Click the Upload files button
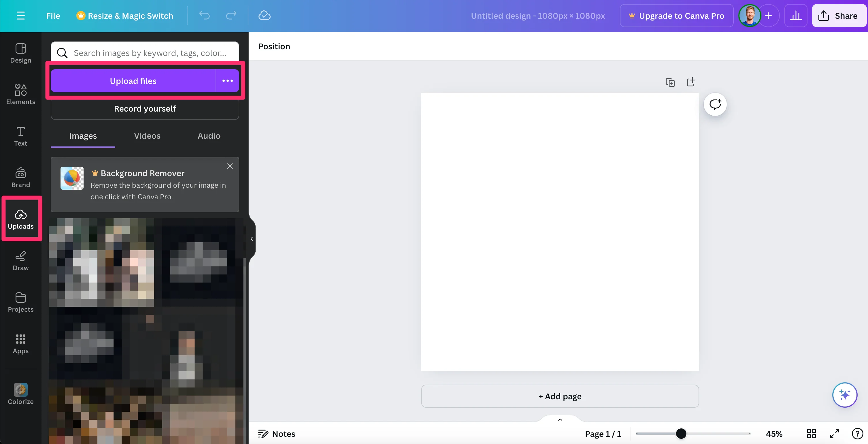868x444 pixels. click(x=133, y=81)
